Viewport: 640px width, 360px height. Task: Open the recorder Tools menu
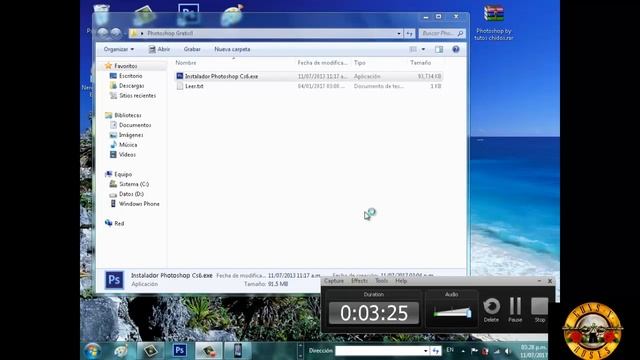click(382, 281)
